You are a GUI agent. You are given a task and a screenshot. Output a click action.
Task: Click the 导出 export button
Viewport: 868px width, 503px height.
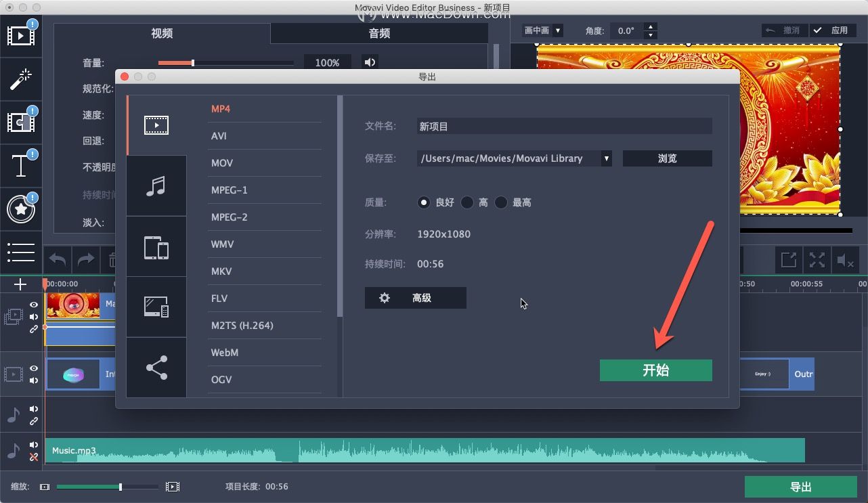[x=801, y=487]
